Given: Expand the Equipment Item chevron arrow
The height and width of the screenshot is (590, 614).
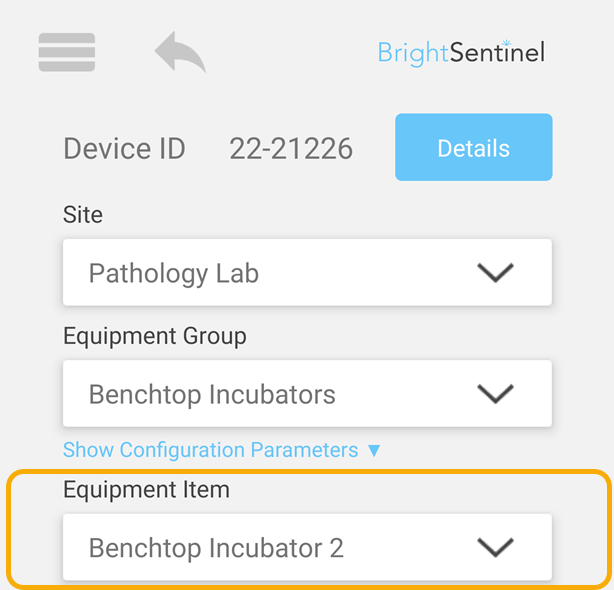Looking at the screenshot, I should [495, 547].
